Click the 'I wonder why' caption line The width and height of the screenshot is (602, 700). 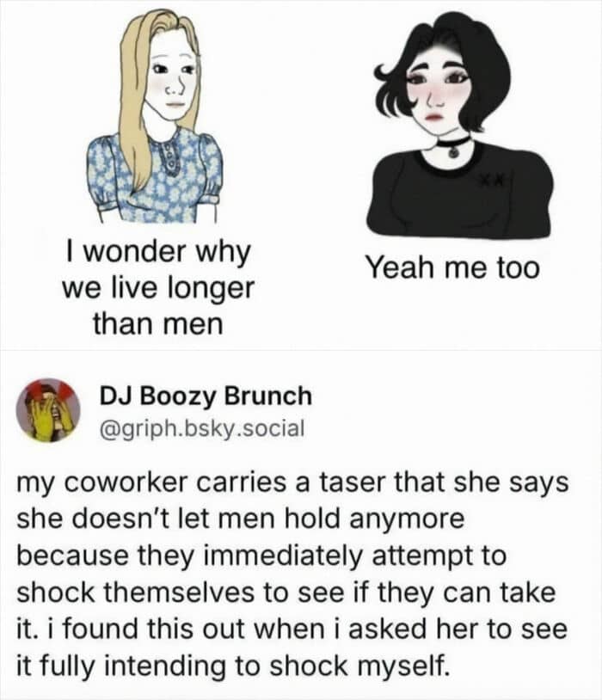pyautogui.click(x=158, y=253)
